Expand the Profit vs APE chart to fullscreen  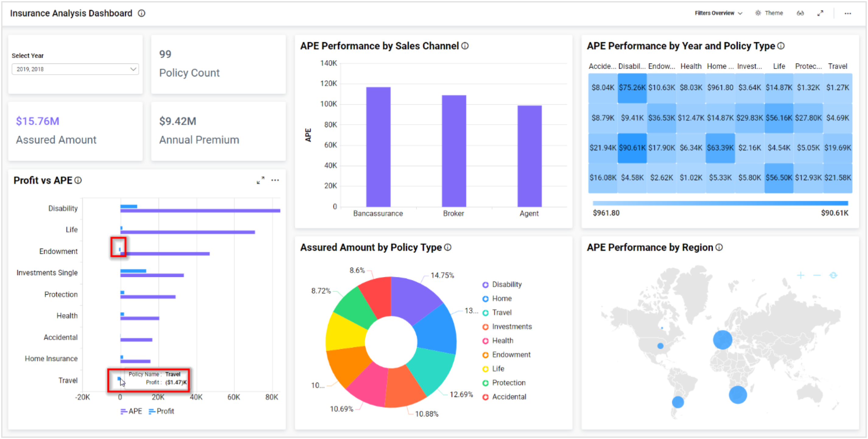click(260, 181)
